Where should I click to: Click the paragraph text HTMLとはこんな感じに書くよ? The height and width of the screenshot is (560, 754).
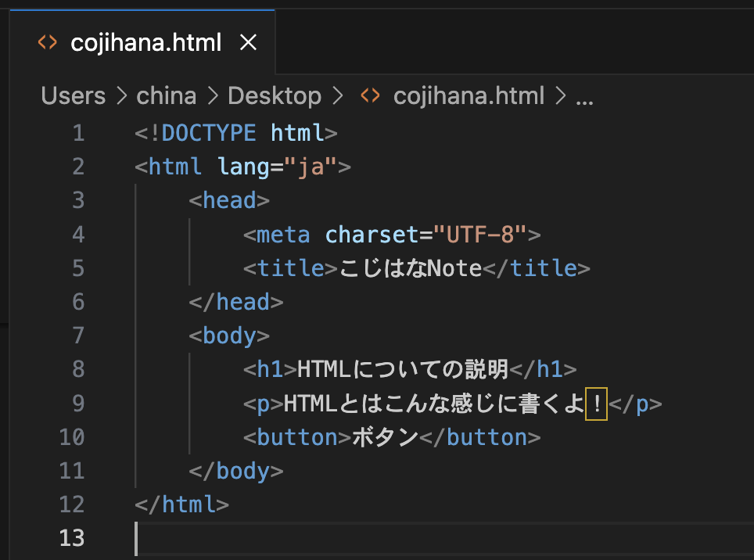(x=434, y=404)
